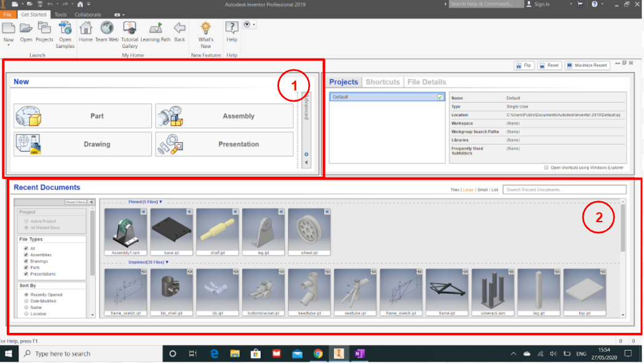Click the Reset layout button
This screenshot has height=363, width=644.
pos(549,65)
